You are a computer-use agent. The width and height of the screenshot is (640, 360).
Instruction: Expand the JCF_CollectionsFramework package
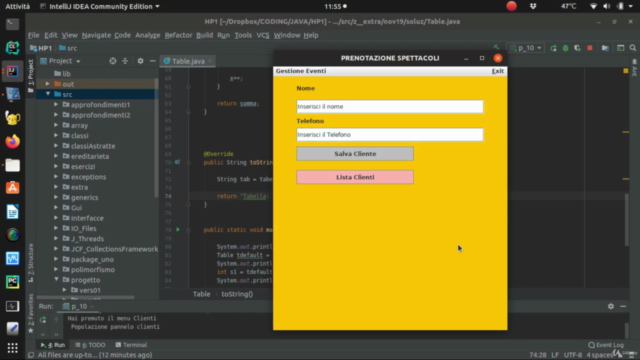tap(56, 249)
